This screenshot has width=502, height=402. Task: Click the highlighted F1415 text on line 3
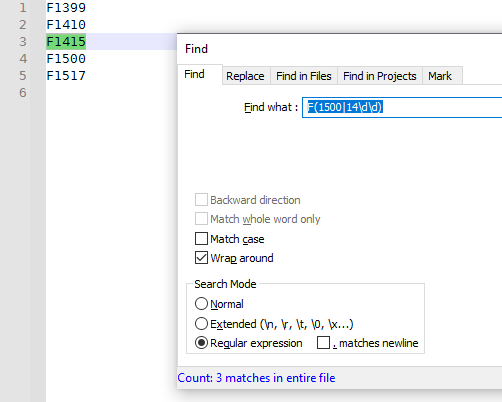[x=66, y=42]
